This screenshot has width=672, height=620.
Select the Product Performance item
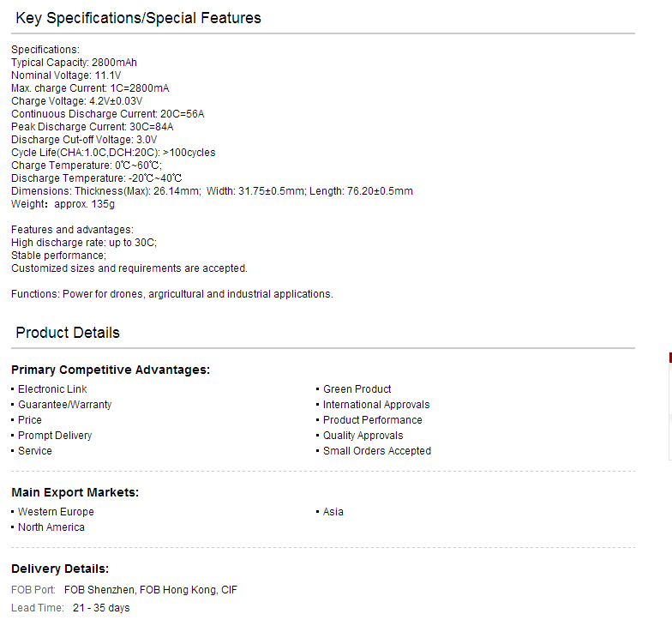[x=372, y=420]
